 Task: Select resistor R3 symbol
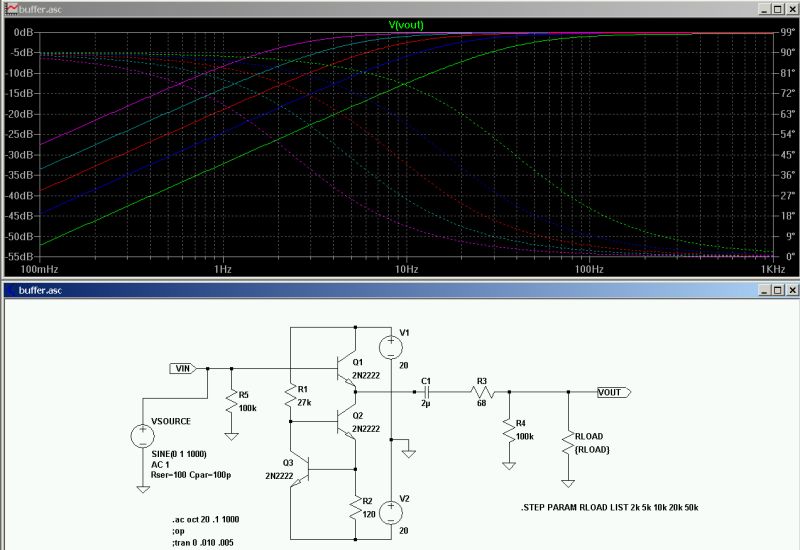click(483, 392)
